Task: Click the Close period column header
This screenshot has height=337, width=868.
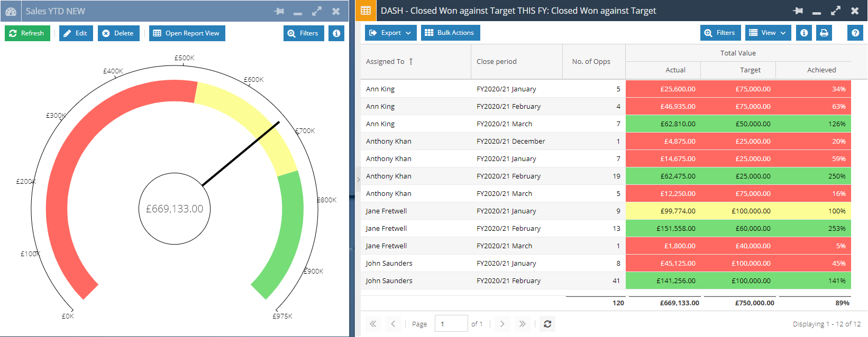Action: (496, 62)
